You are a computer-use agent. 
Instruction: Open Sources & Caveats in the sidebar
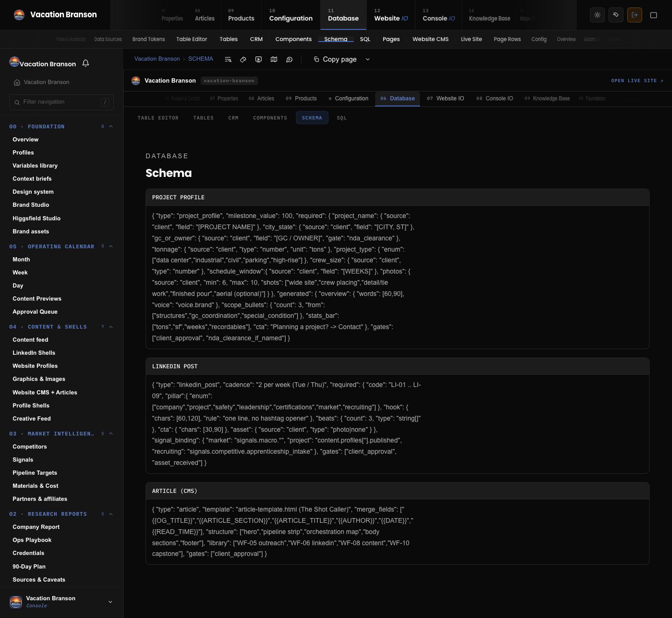39,580
